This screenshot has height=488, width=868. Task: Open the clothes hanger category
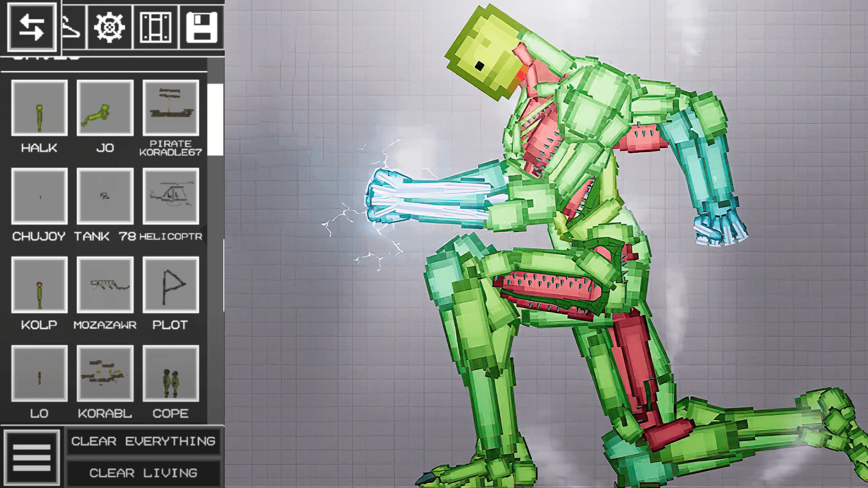[x=73, y=28]
